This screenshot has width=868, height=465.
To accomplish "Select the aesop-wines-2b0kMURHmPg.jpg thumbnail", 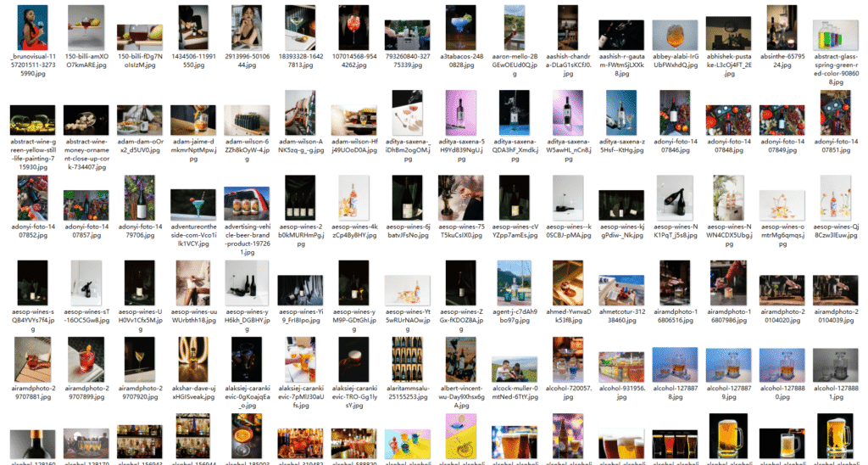I will (x=301, y=198).
